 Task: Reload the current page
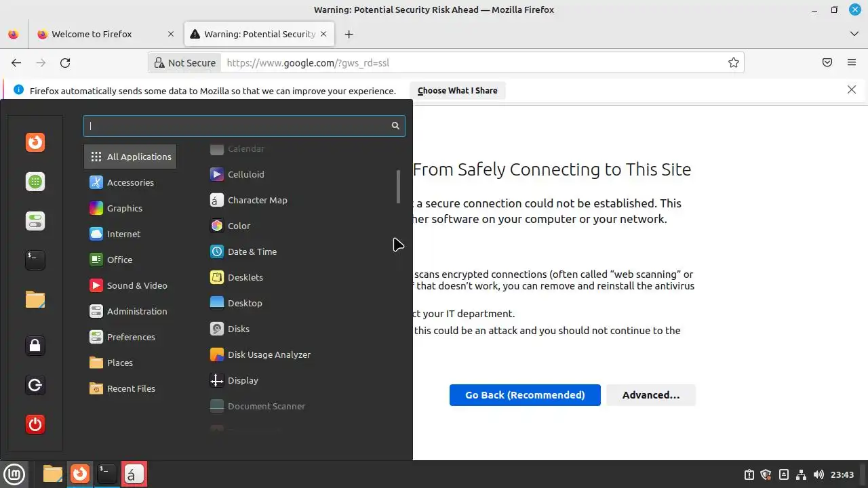tap(65, 63)
